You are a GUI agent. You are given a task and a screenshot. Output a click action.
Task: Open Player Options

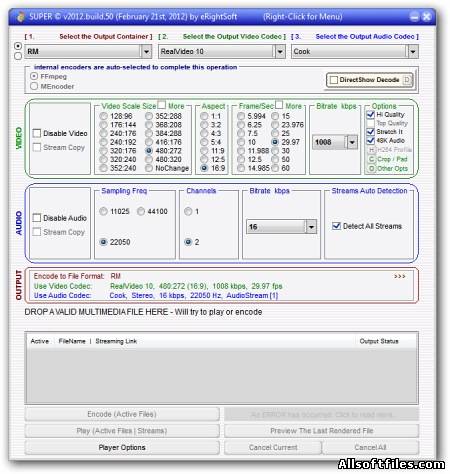(122, 448)
